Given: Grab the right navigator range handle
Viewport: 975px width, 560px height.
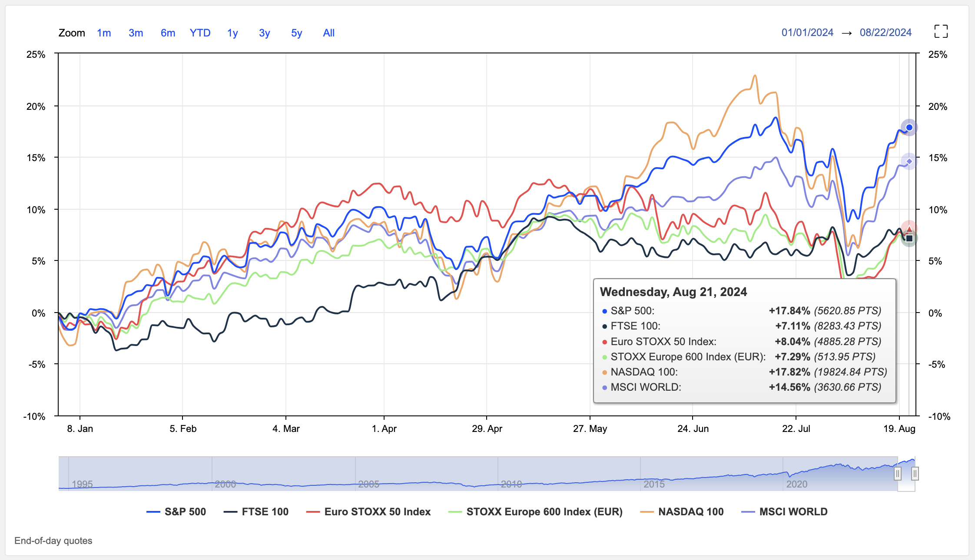Looking at the screenshot, I should (x=915, y=474).
